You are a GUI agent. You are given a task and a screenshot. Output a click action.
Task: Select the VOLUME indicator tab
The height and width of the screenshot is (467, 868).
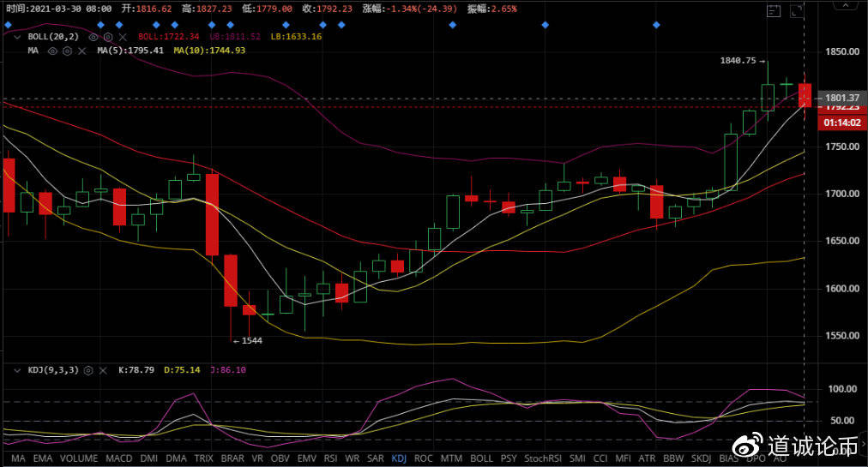(80, 458)
